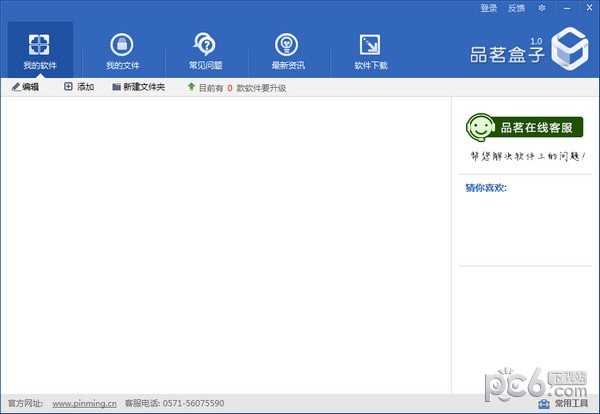Click the 品茗在线客服 button
Image resolution: width=600 pixels, height=414 pixels.
coord(524,127)
